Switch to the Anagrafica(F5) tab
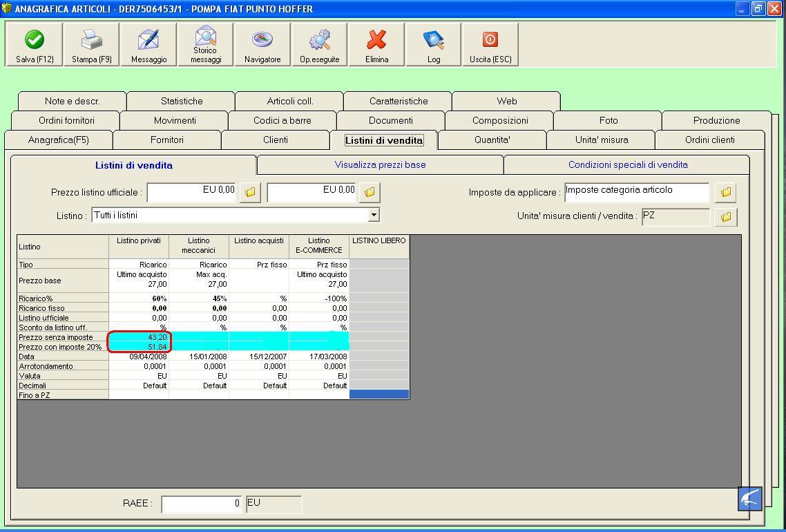Image resolution: width=786 pixels, height=532 pixels. pyautogui.click(x=59, y=140)
